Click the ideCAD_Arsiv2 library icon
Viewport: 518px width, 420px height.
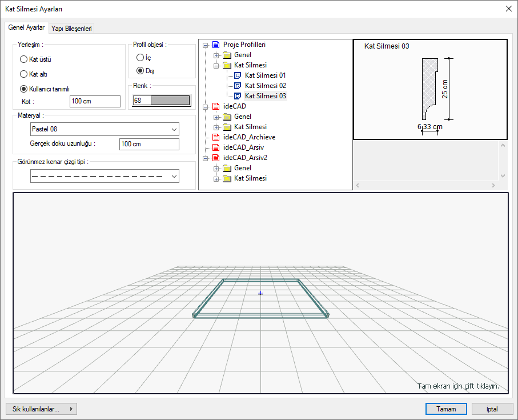click(216, 158)
